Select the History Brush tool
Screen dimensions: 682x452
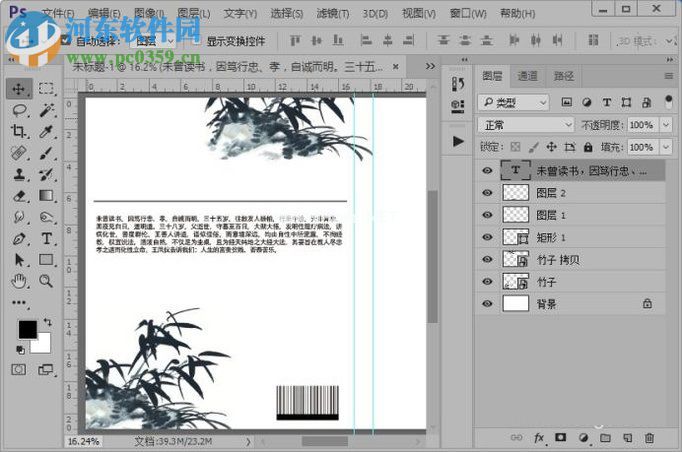tap(46, 175)
